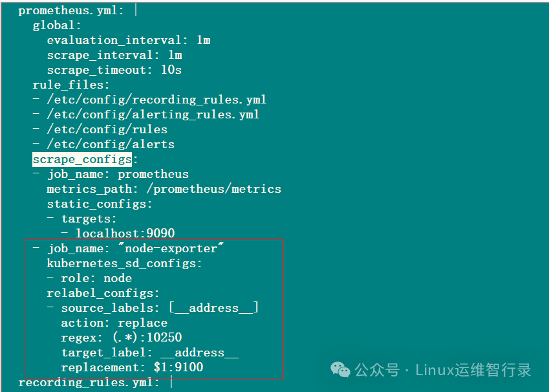Click the WeChat logo in the watermark
This screenshot has width=549, height=392.
[x=341, y=369]
